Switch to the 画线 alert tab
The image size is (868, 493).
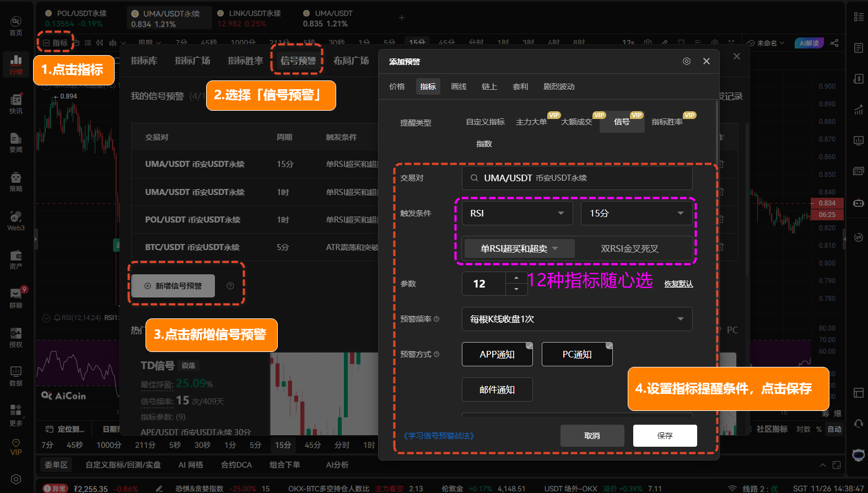coord(459,86)
